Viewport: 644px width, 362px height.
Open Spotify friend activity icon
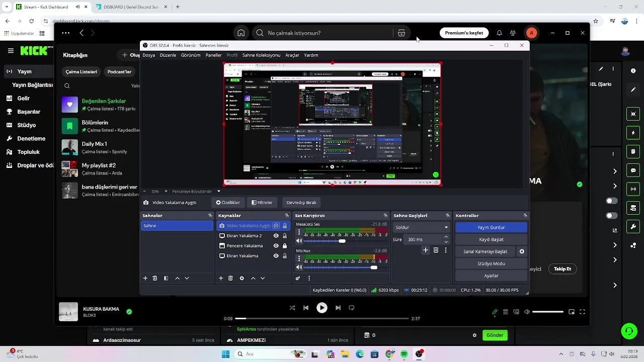(x=513, y=33)
